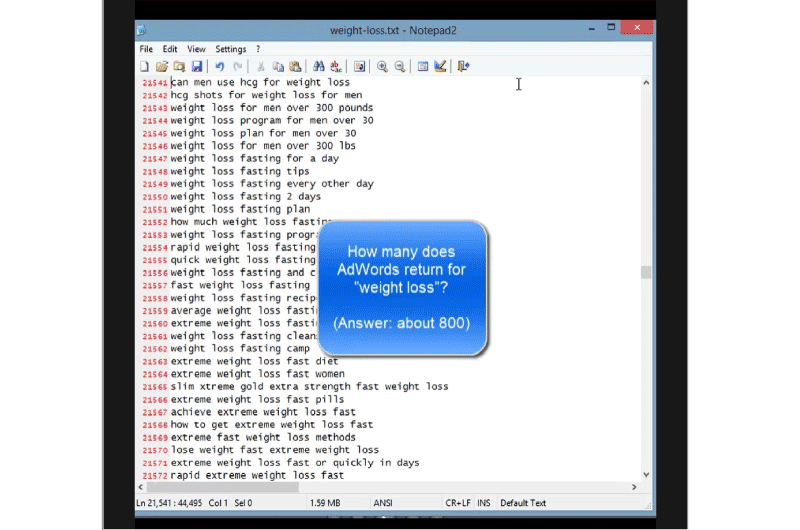
Task: Undo the last edit
Action: tap(220, 66)
